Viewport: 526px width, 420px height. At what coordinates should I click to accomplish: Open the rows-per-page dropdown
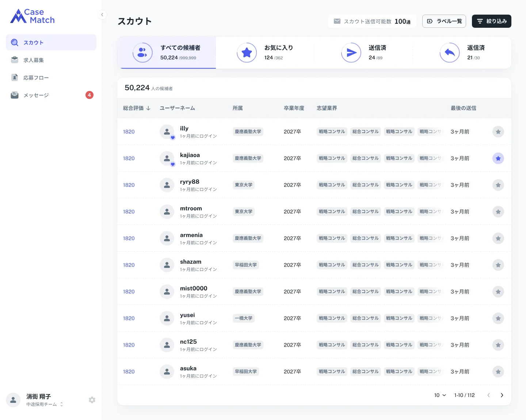coord(440,395)
